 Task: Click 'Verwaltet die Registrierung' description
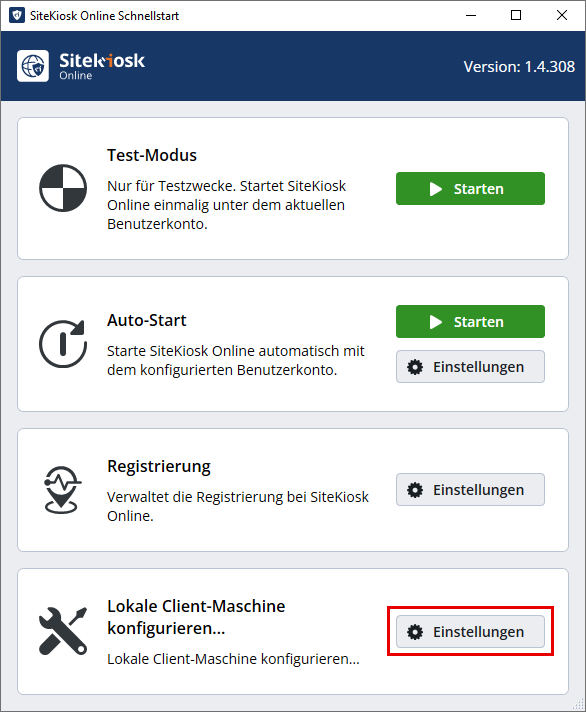coord(238,506)
